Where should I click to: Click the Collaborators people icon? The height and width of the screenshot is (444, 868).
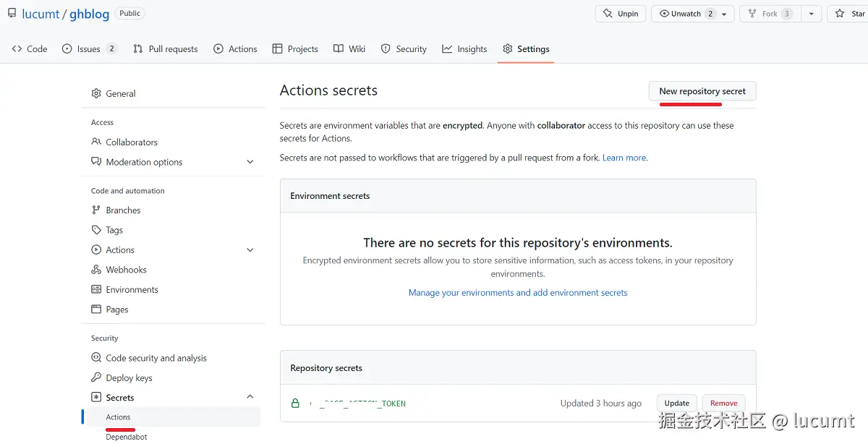click(x=96, y=142)
